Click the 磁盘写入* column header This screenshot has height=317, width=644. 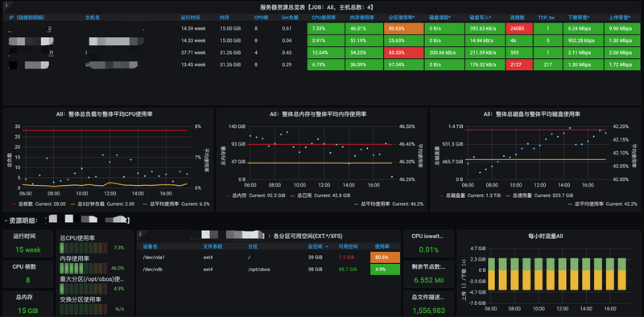pyautogui.click(x=481, y=18)
